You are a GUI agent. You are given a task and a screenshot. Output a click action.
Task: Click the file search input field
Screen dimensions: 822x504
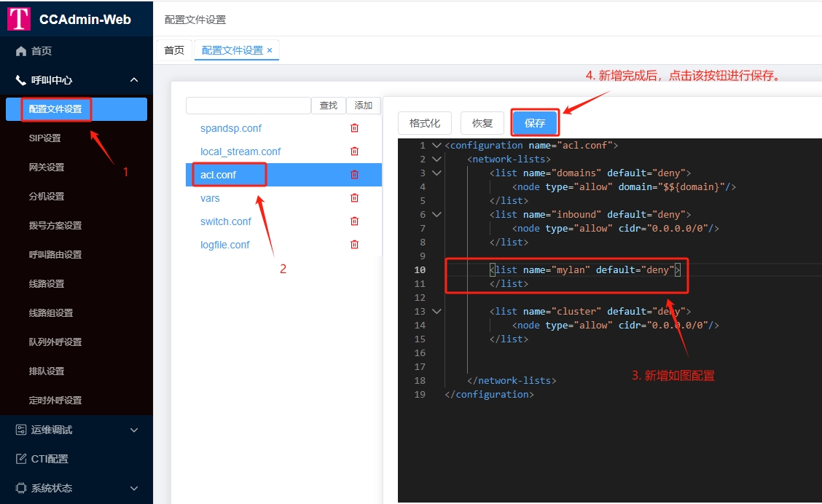[x=248, y=105]
